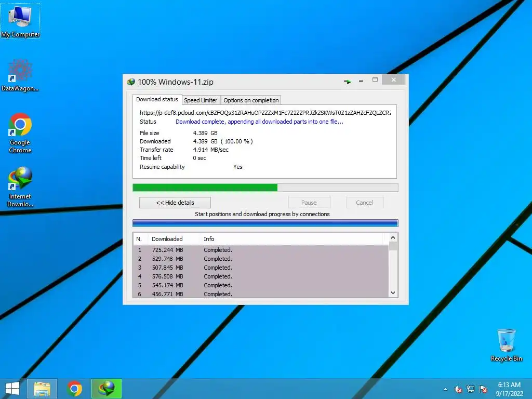Screen dimensions: 532x399
Task: Click the 'Download complete, appending' status text
Action: pyautogui.click(x=260, y=122)
